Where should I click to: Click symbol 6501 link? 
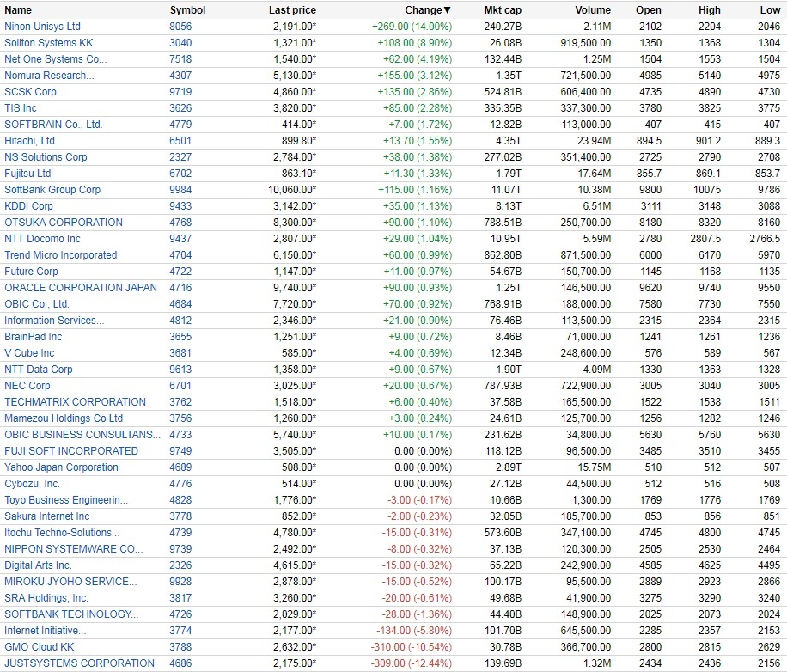[180, 141]
